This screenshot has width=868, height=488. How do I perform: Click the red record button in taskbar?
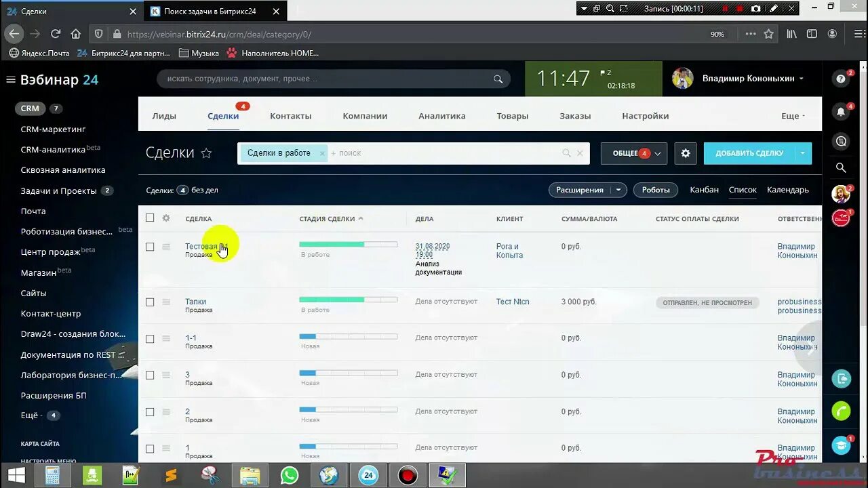(408, 475)
